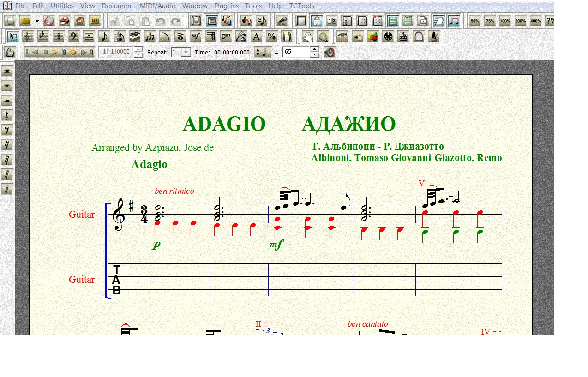
Task: Activate the Speedy Entry tool
Action: [x=119, y=36]
